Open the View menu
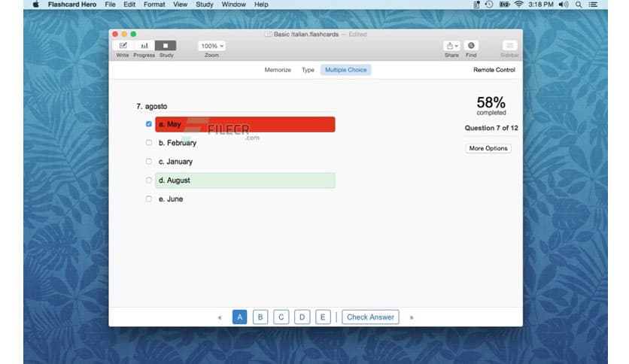The width and height of the screenshot is (629, 364). coord(180,5)
